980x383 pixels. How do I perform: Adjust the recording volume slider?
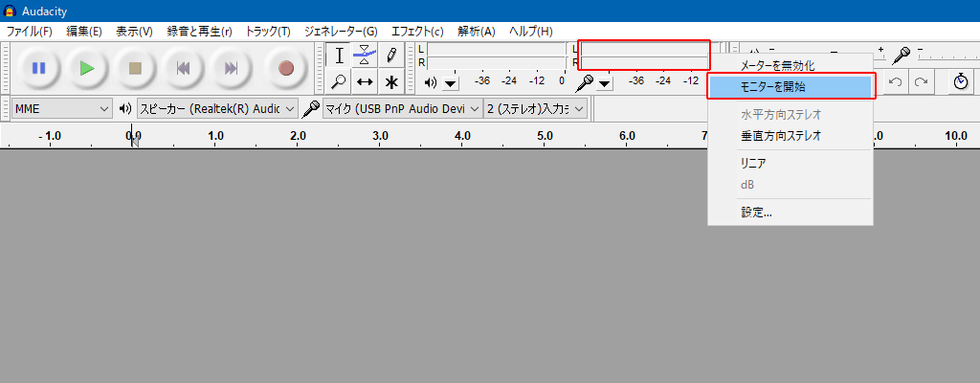coord(948,56)
